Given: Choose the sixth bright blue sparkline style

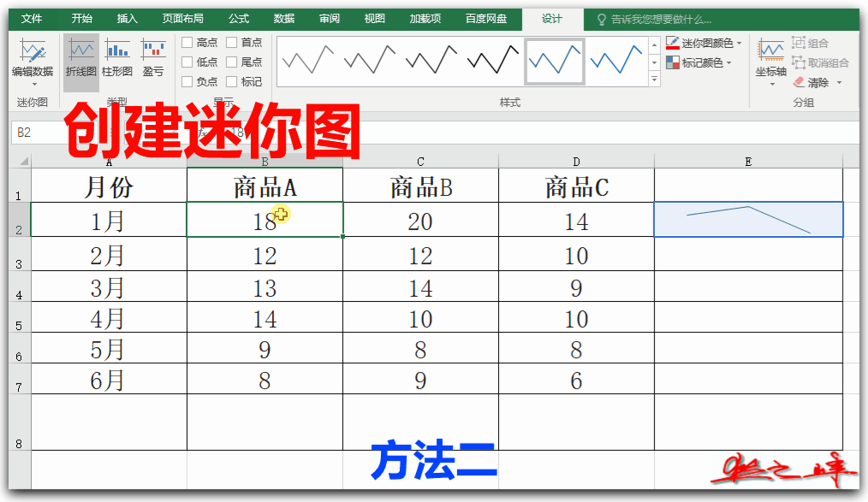Looking at the screenshot, I should [616, 61].
